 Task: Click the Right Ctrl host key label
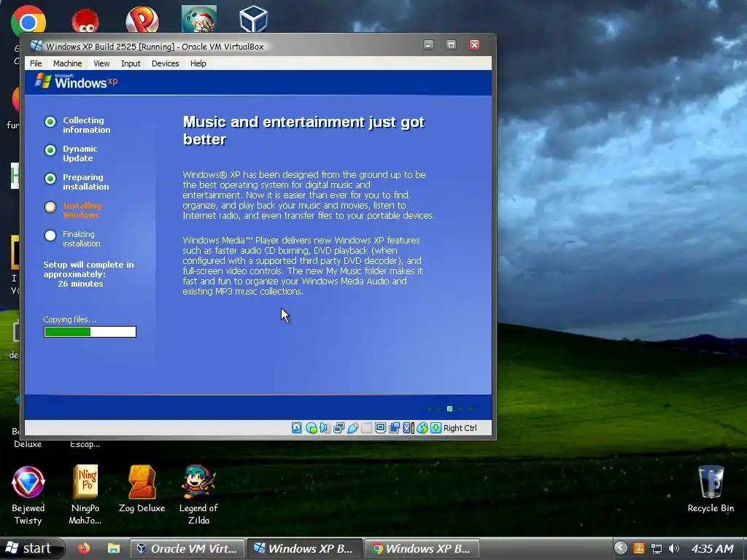point(460,427)
